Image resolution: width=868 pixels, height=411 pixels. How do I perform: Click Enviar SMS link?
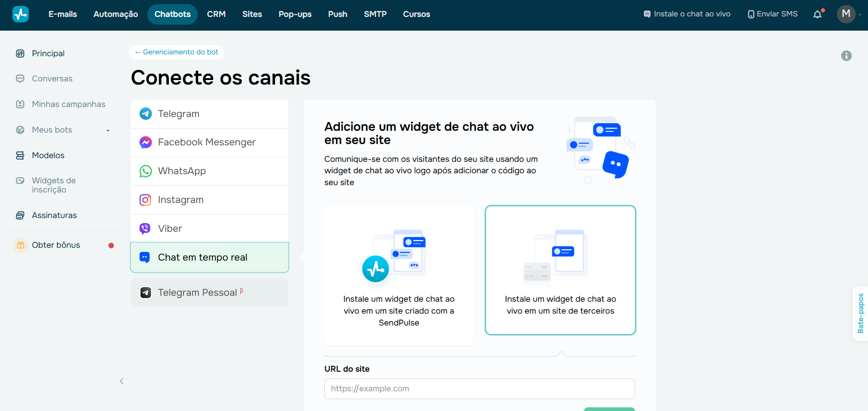click(x=773, y=14)
